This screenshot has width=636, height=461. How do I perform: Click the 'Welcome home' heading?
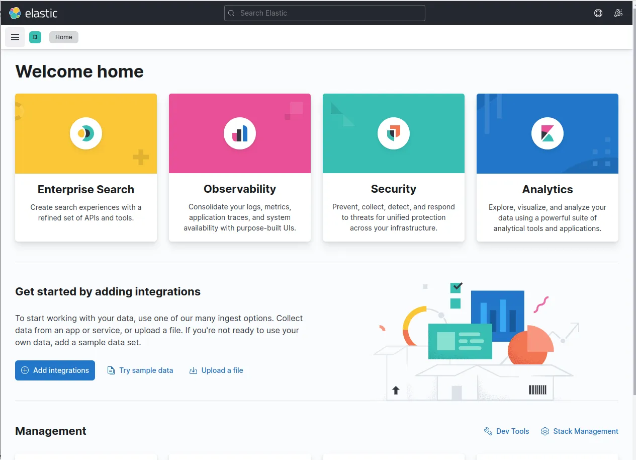point(80,72)
